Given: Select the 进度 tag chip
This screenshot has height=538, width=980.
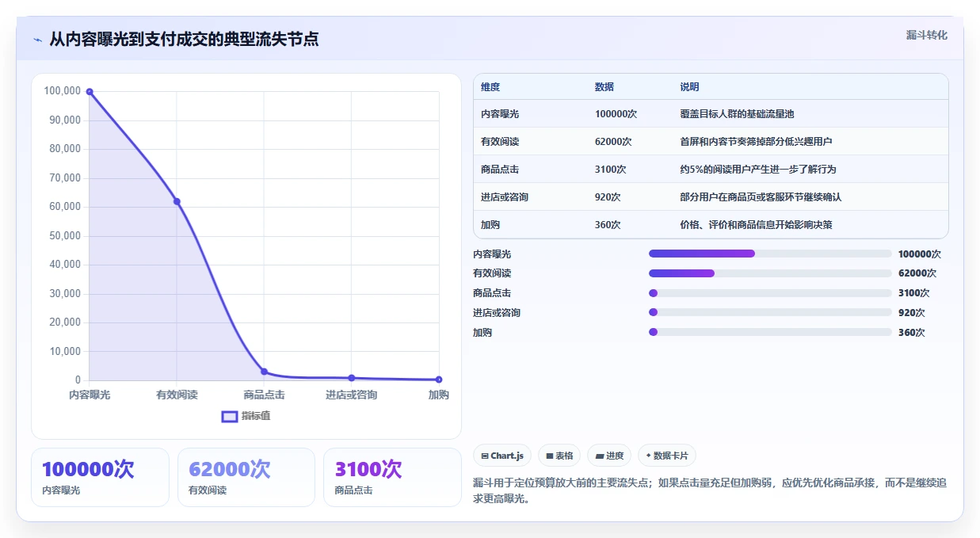Looking at the screenshot, I should click(609, 456).
